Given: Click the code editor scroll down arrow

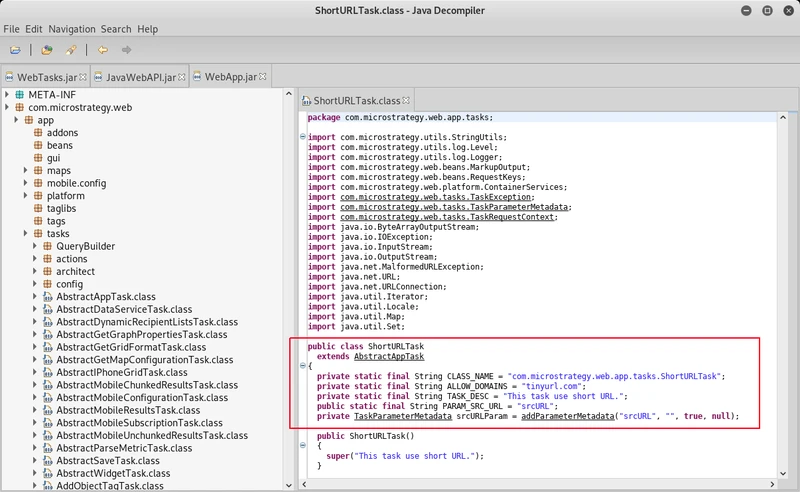Looking at the screenshot, I should [783, 474].
